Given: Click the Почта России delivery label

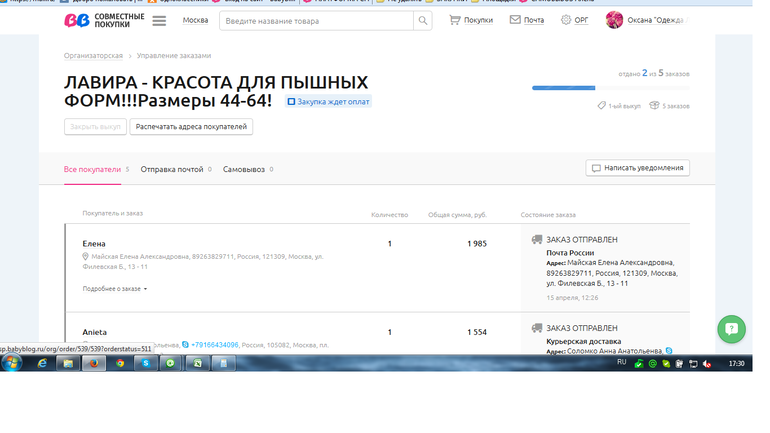Looking at the screenshot, I should pyautogui.click(x=570, y=253).
